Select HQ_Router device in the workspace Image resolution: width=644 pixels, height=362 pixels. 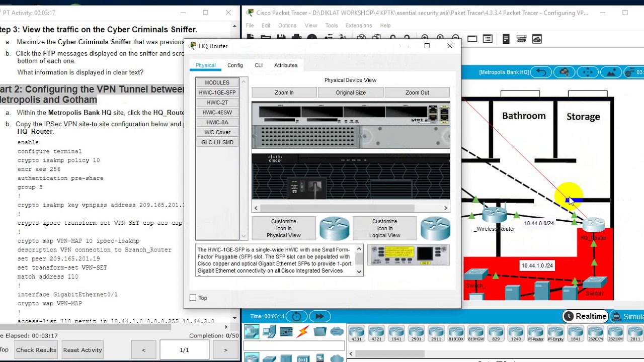[x=594, y=225]
